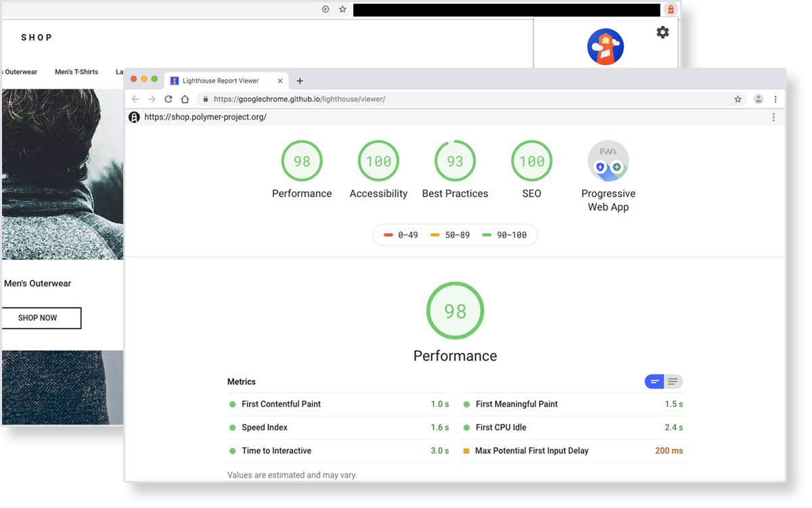This screenshot has height=508, width=812.
Task: Bookmark the Lighthouse viewer page star
Action: [738, 99]
